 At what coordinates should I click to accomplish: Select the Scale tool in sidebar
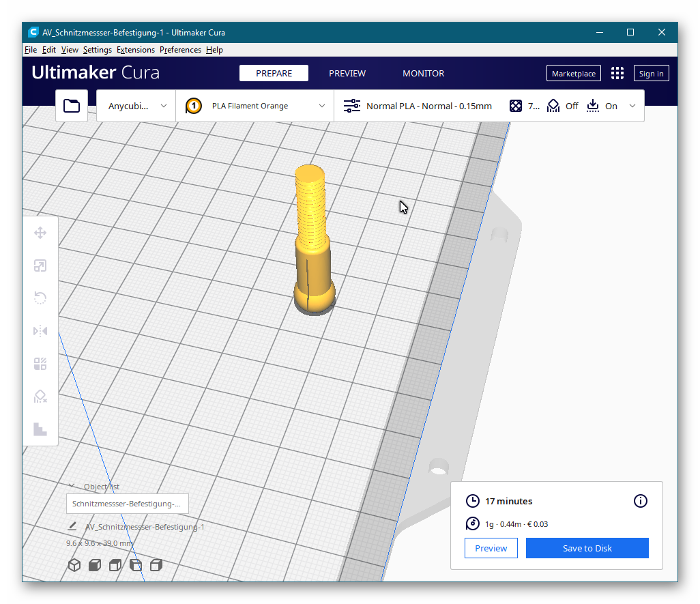click(40, 265)
